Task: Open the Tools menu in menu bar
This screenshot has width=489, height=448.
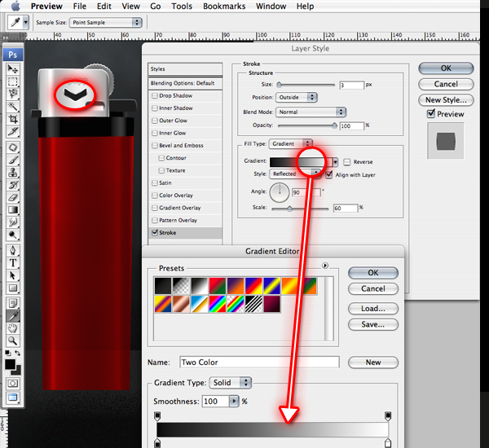Action: 182,7
